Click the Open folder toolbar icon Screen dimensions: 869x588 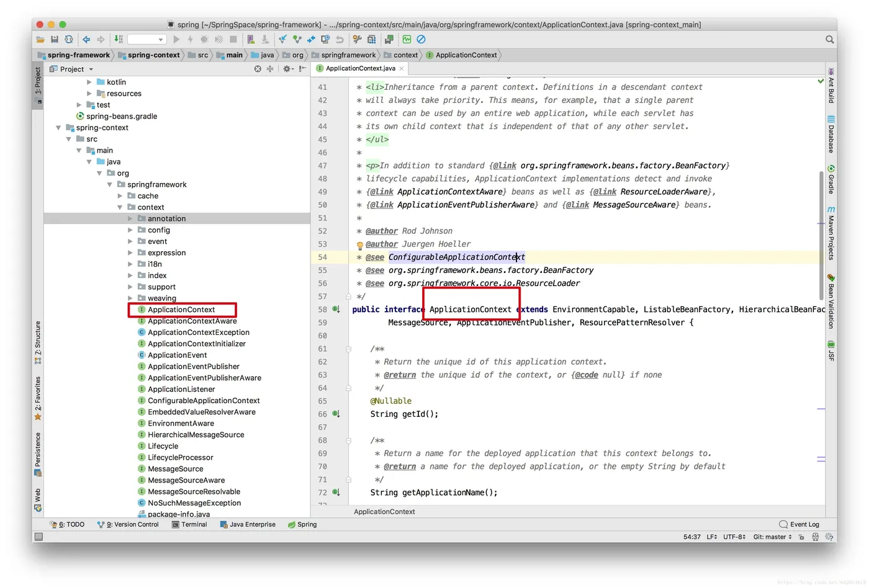pyautogui.click(x=40, y=39)
